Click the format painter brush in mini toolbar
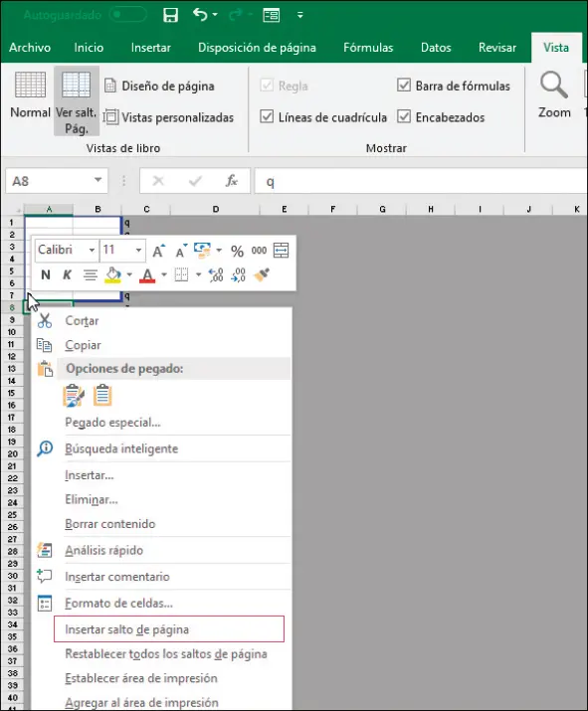Screen dimensions: 588x711 [x=262, y=274]
